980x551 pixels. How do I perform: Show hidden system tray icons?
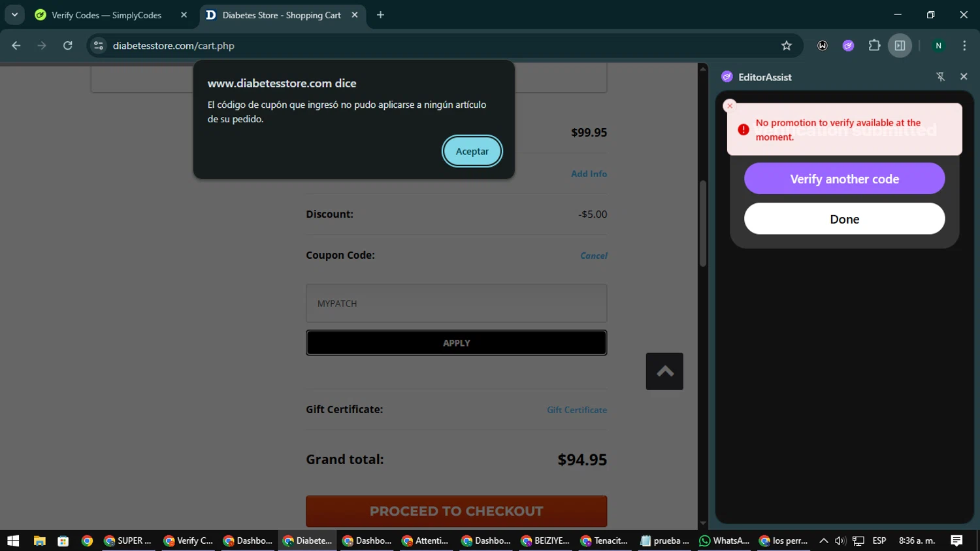click(x=823, y=541)
